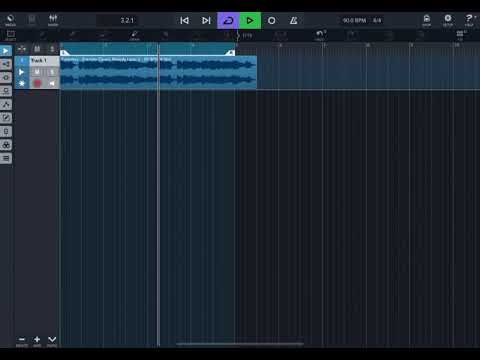Viewport: 480px width, 360px height.
Task: Toggle cycle loop mode (purple button)
Action: pyautogui.click(x=228, y=21)
